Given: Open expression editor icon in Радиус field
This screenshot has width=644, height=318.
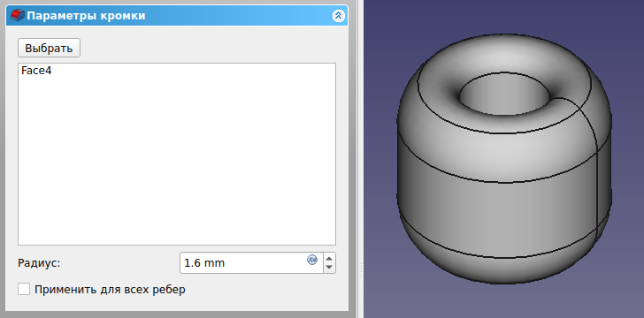Looking at the screenshot, I should pyautogui.click(x=312, y=260).
